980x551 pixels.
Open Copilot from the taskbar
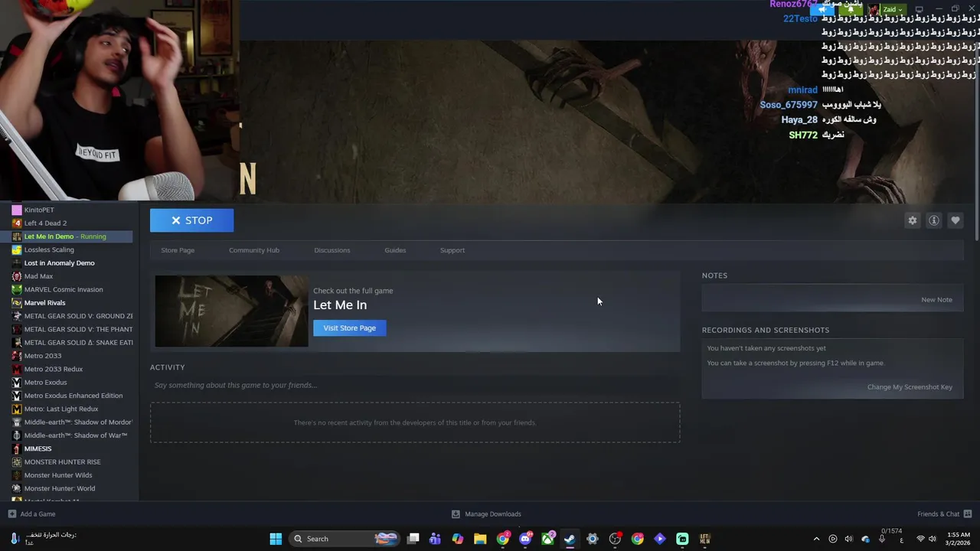coord(458,539)
